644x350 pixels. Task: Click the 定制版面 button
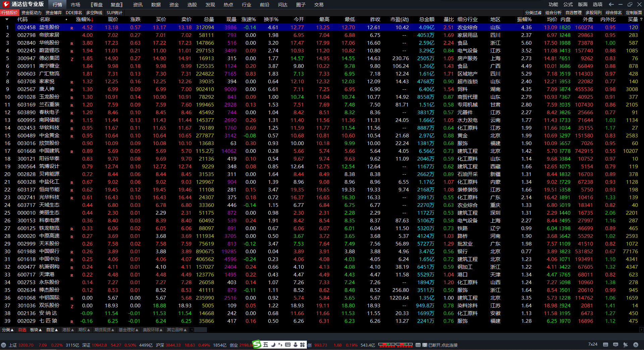point(634,13)
